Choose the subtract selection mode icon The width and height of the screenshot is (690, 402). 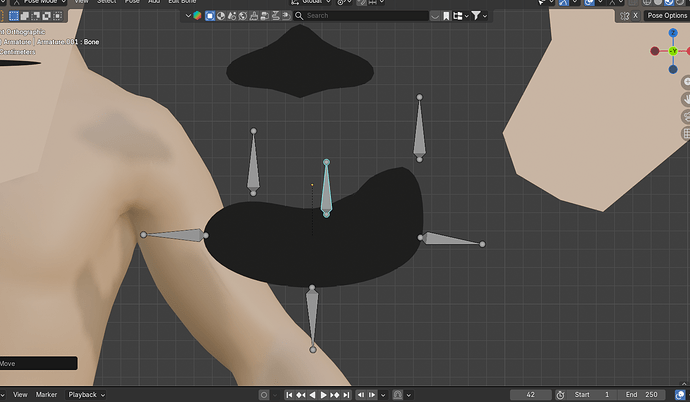point(36,16)
